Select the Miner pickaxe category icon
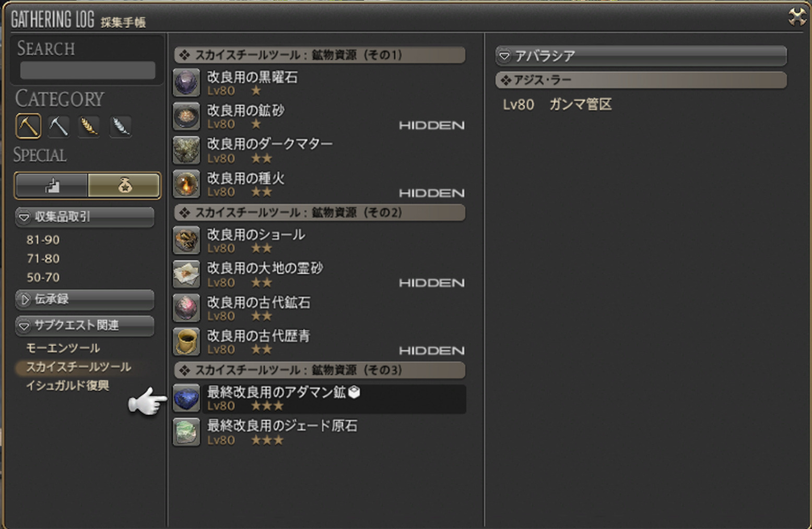 coord(28,126)
